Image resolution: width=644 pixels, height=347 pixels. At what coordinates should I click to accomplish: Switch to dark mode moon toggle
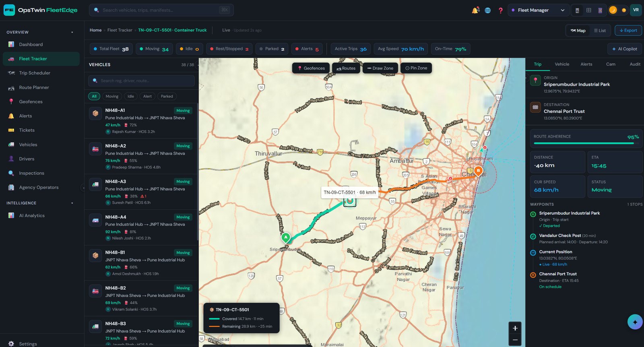pos(613,10)
